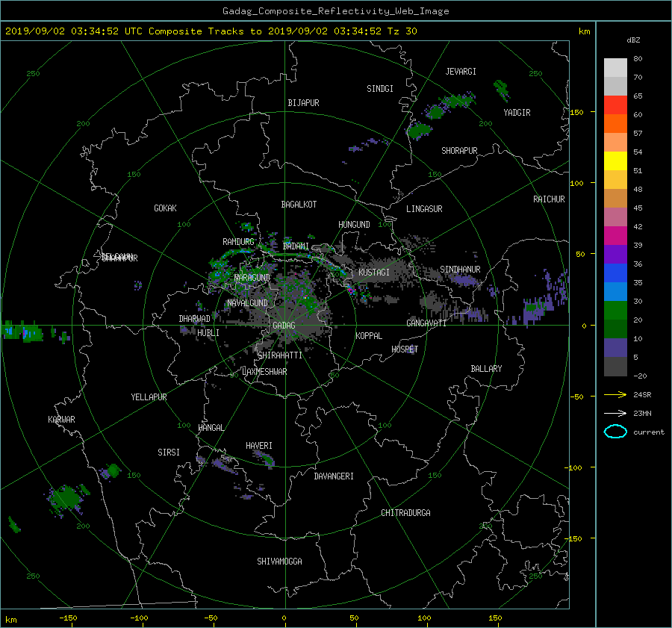Viewport: 672px width, 628px height.
Task: Click the cyan current-track ellipse icon
Action: pos(615,432)
